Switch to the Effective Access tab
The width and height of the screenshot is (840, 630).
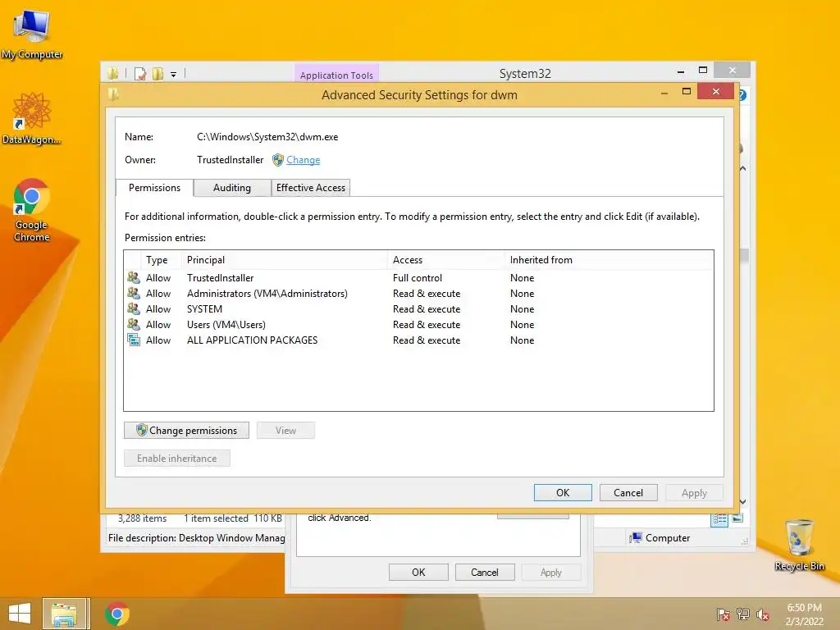coord(311,188)
